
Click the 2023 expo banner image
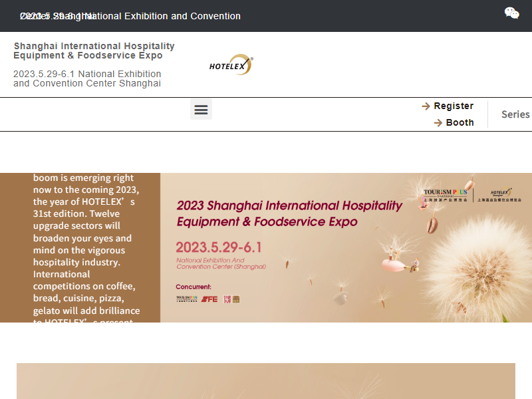pos(346,247)
